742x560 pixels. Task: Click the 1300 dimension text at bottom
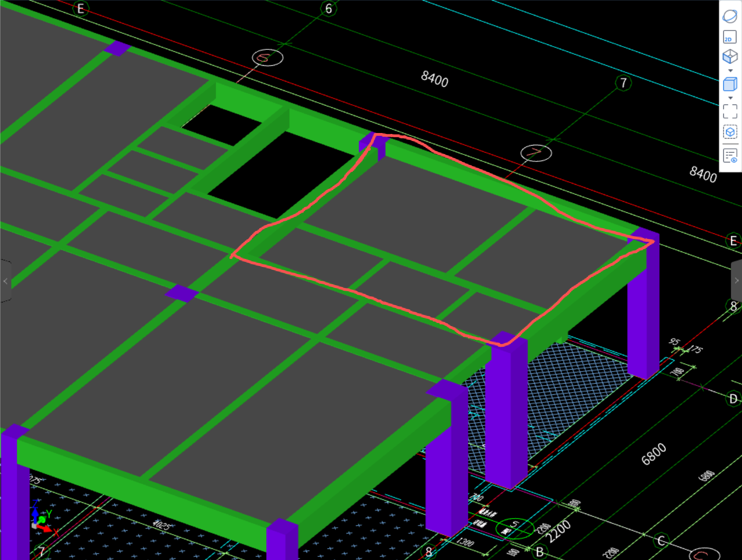[466, 542]
